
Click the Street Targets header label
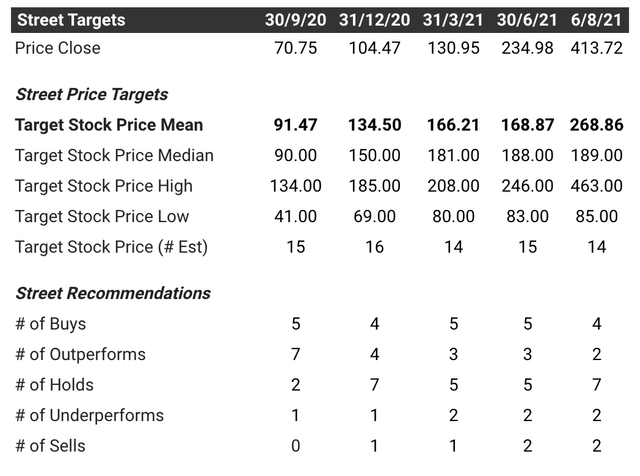71,20
